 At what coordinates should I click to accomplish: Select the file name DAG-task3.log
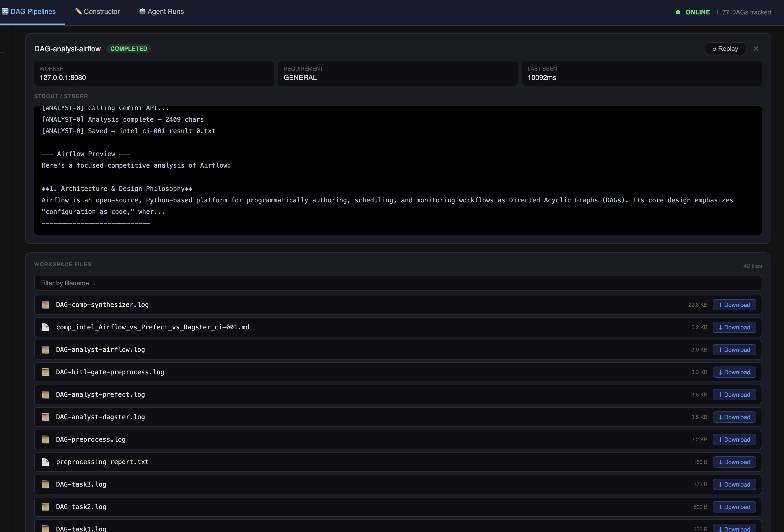(x=81, y=484)
